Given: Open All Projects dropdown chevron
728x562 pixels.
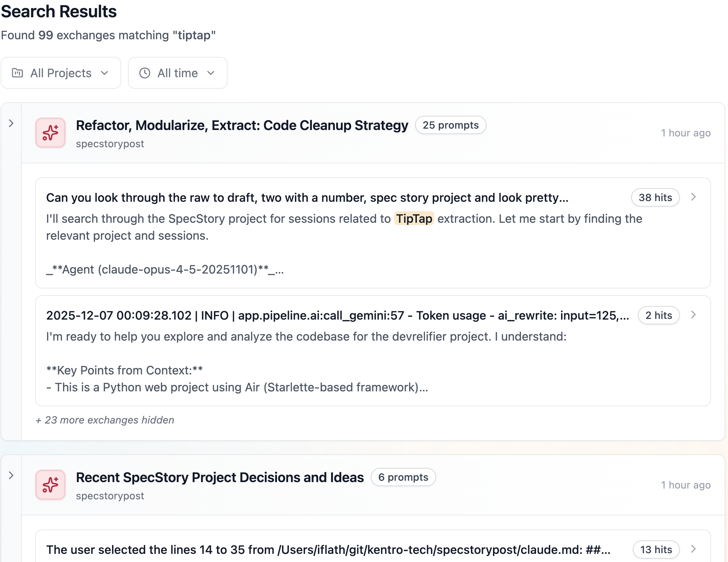Looking at the screenshot, I should (105, 73).
